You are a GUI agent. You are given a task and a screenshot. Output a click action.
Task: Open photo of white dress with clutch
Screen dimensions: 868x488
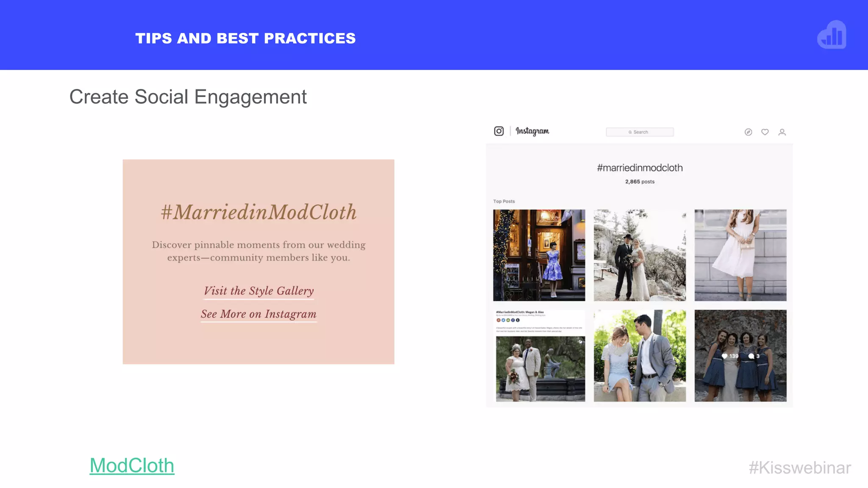click(740, 255)
